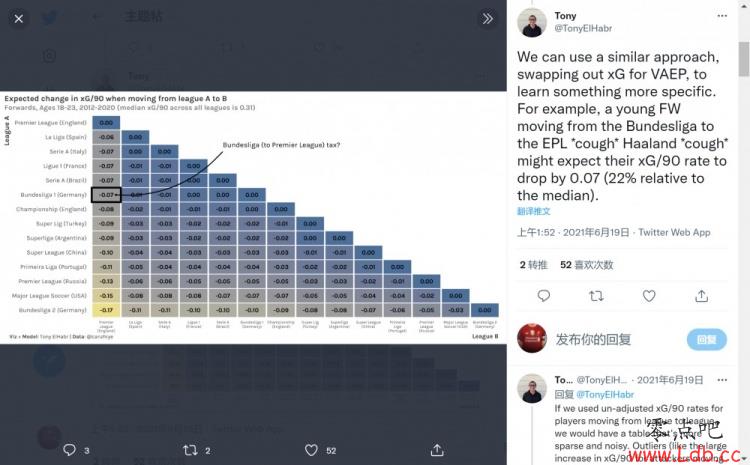Retweet from the side panel icon
Image resolution: width=750 pixels, height=465 pixels.
(x=596, y=296)
